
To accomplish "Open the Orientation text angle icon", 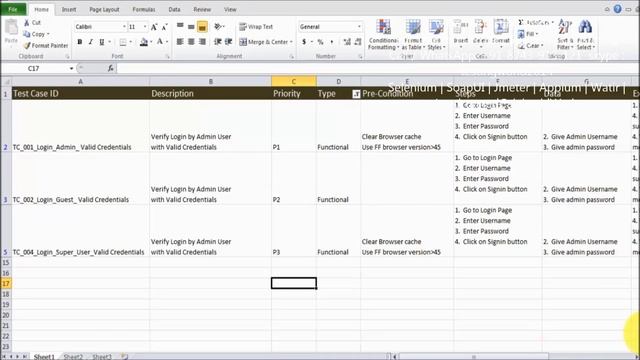I will click(218, 27).
